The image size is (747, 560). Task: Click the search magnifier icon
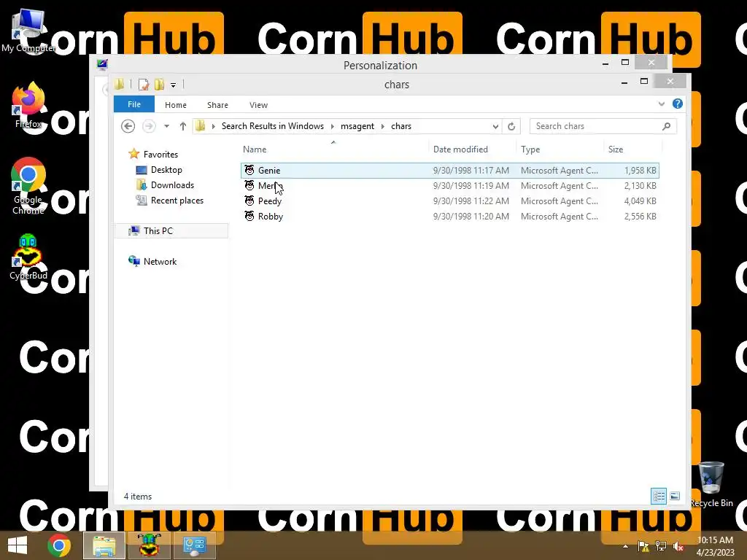tap(666, 126)
